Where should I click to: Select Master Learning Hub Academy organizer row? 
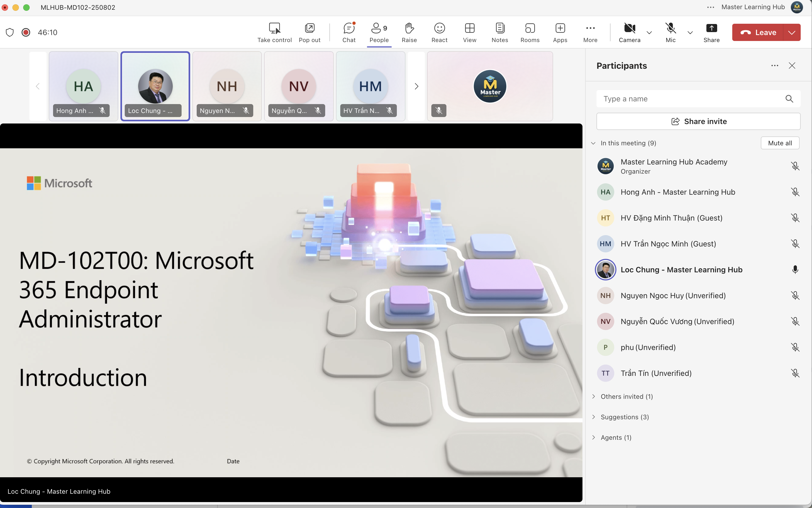coord(698,166)
